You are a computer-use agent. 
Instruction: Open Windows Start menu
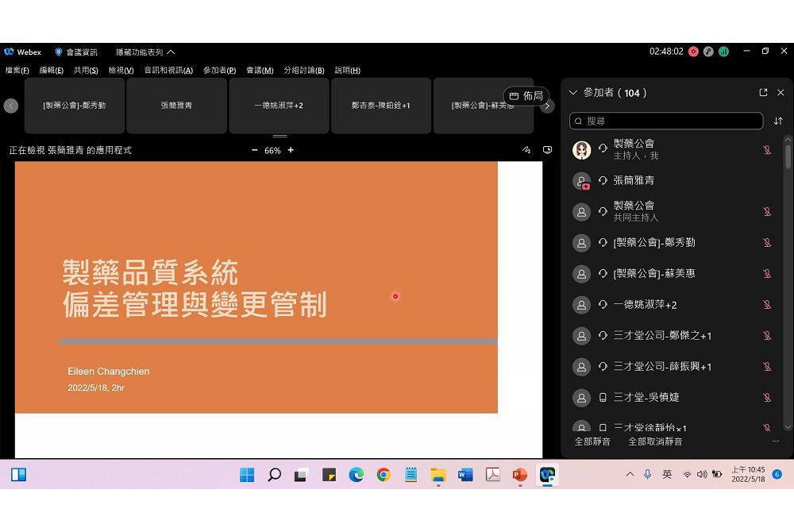coord(247,475)
